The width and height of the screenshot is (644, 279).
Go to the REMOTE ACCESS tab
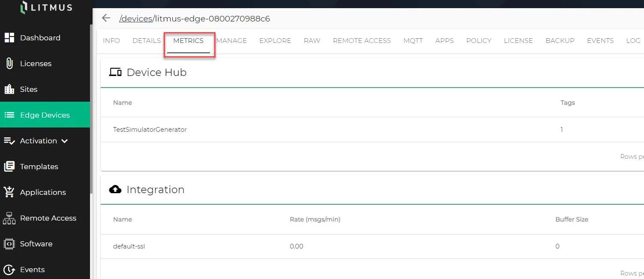click(362, 41)
